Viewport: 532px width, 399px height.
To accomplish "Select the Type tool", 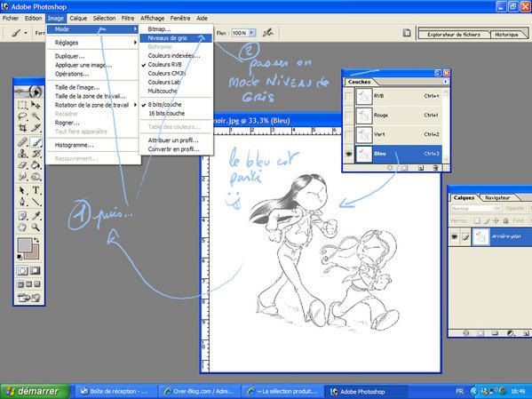I will tap(36, 190).
